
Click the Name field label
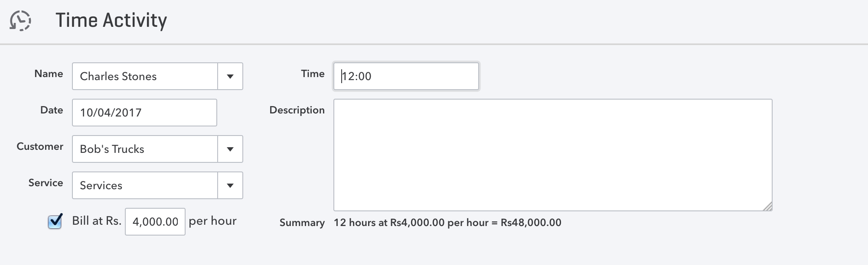tap(49, 74)
